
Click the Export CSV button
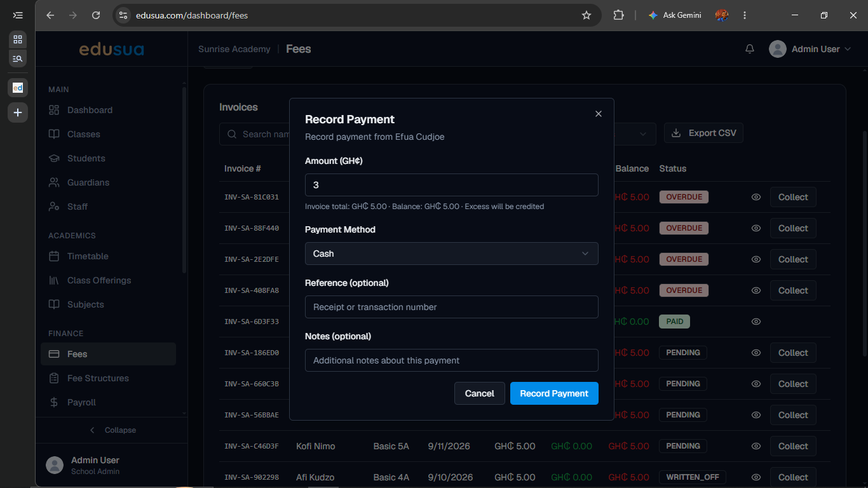point(703,133)
